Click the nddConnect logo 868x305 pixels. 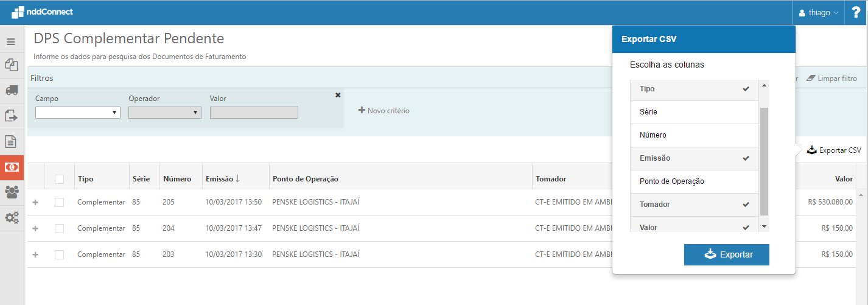41,12
